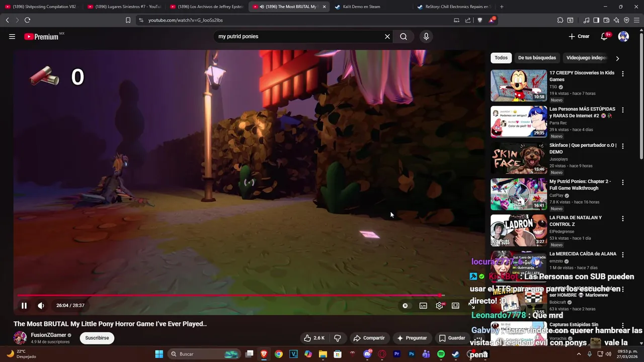Open the Brave playlist music note icon
The height and width of the screenshot is (362, 644).
[x=586, y=20]
